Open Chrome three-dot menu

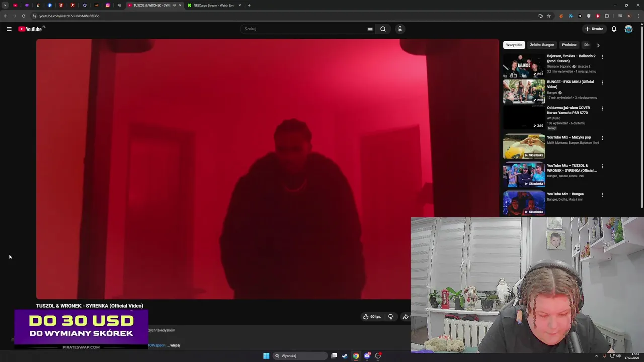tap(638, 16)
